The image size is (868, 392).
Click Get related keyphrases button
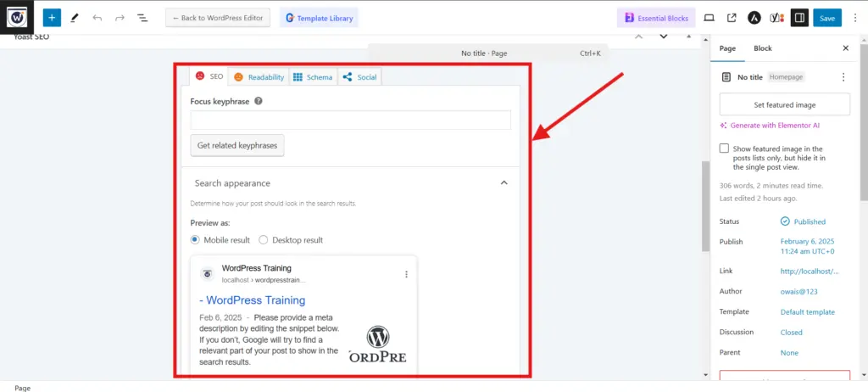pos(237,146)
